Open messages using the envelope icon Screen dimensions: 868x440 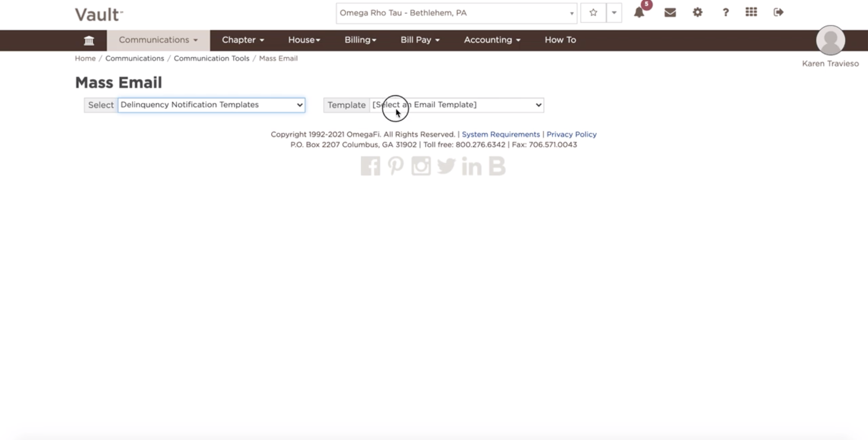[669, 12]
